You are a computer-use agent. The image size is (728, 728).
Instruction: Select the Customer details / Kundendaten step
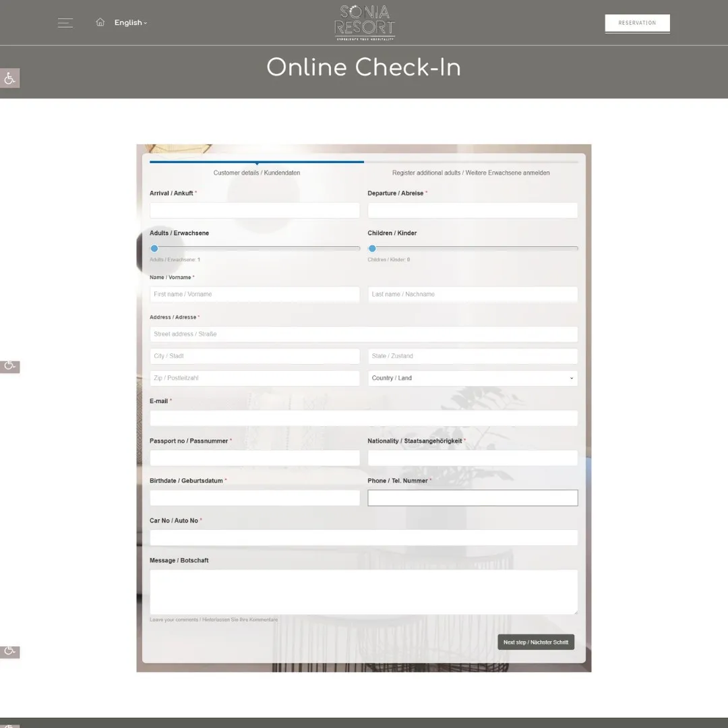coord(257,173)
